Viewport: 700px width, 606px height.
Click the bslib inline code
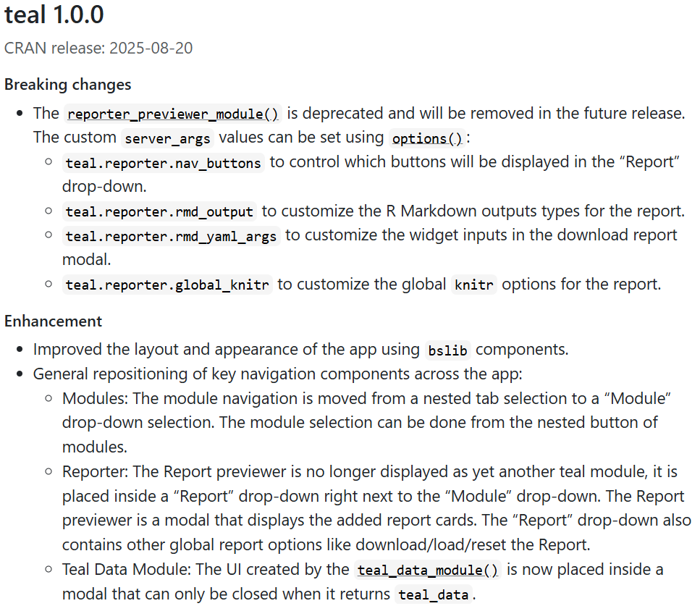click(448, 350)
